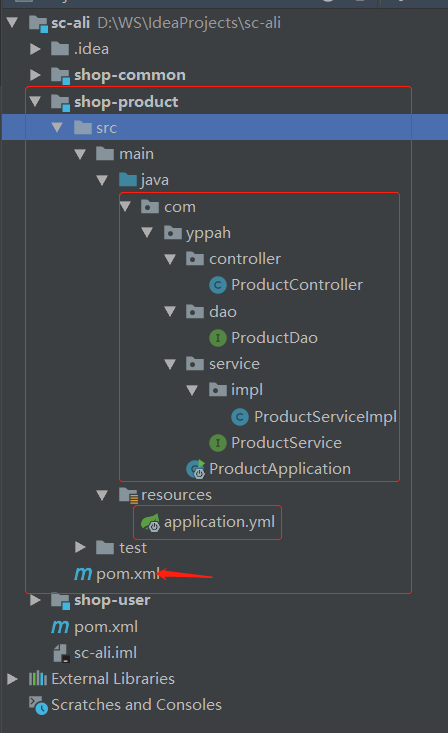The width and height of the screenshot is (448, 733).
Task: Expand the External Libraries arrow
Action: (x=12, y=679)
